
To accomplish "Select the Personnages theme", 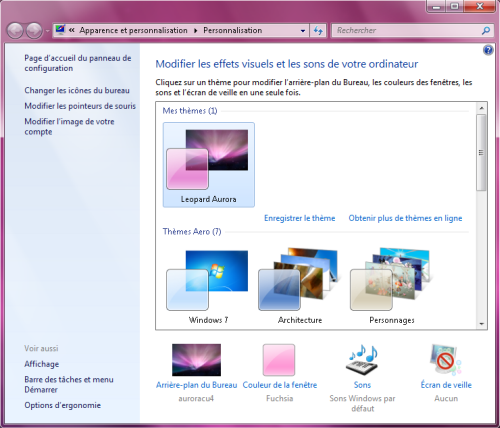I will [x=392, y=286].
